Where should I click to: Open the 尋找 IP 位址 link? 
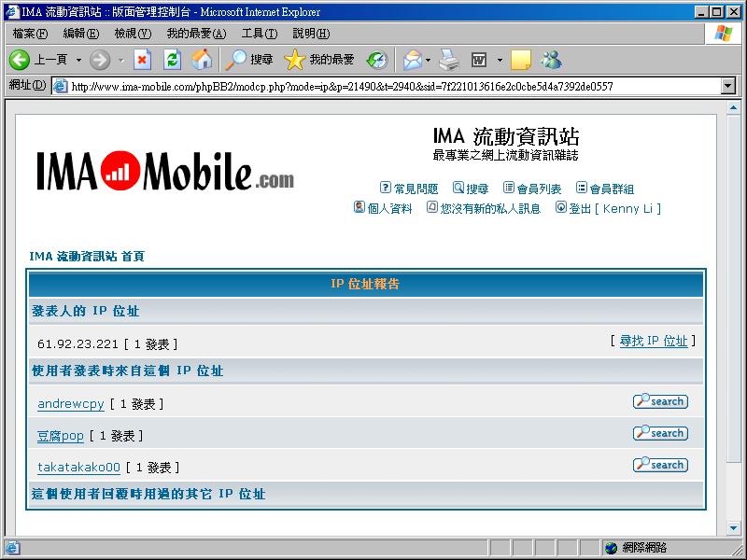coord(653,341)
